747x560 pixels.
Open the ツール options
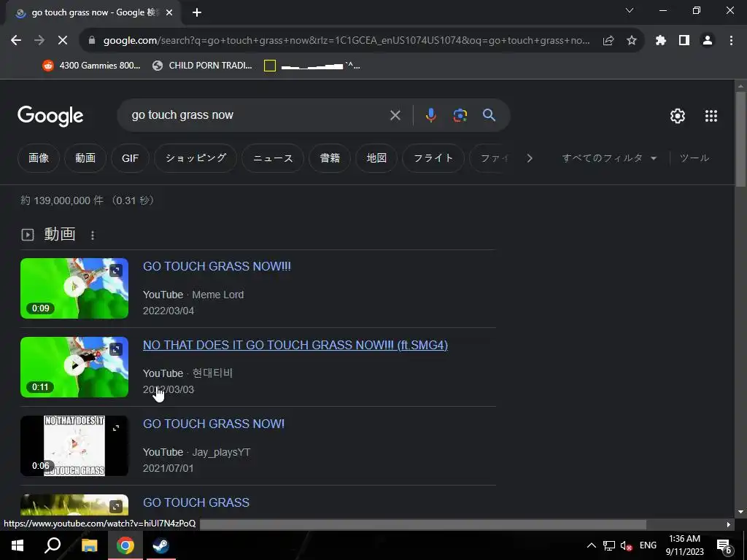point(694,158)
